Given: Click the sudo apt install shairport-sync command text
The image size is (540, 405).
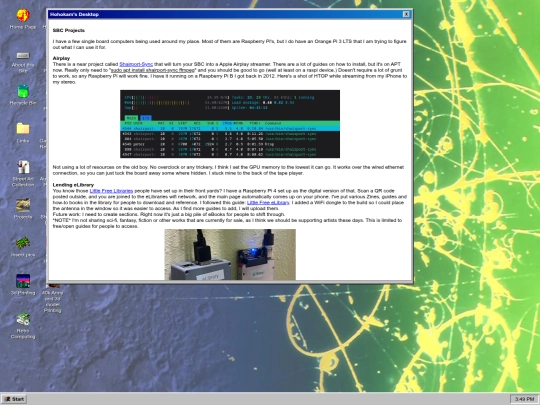Looking at the screenshot, I should (153, 70).
